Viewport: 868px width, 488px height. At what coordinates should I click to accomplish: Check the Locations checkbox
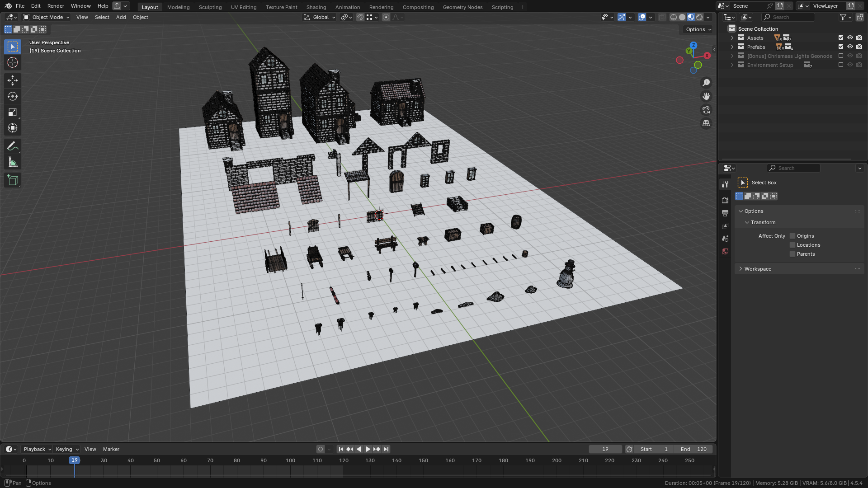(x=793, y=245)
